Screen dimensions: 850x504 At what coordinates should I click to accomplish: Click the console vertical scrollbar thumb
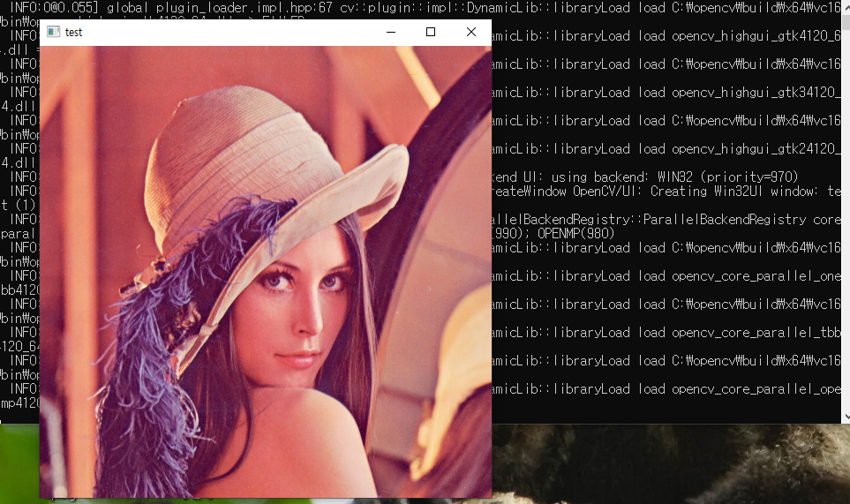(846, 22)
